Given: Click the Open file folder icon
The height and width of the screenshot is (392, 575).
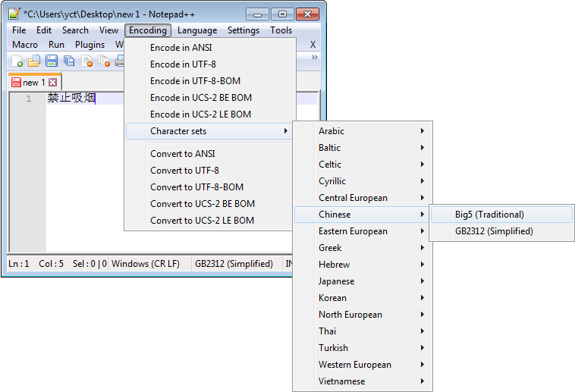Looking at the screenshot, I should coord(34,61).
